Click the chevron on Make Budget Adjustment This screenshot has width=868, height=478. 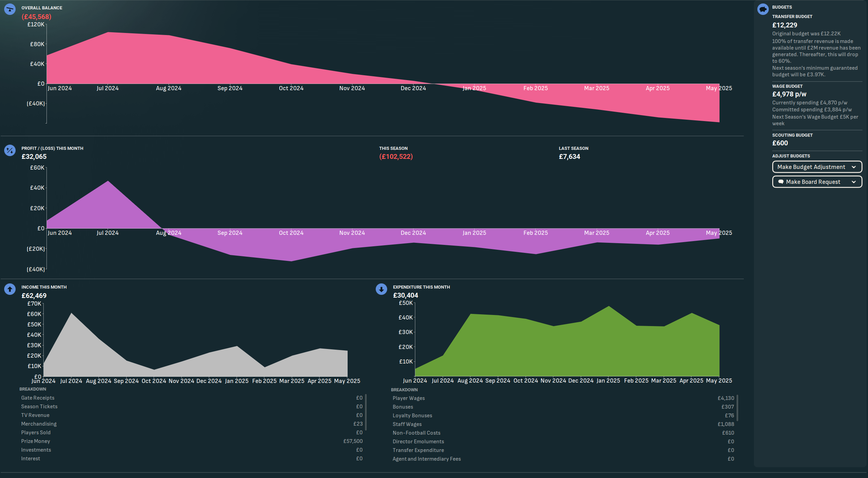(854, 167)
